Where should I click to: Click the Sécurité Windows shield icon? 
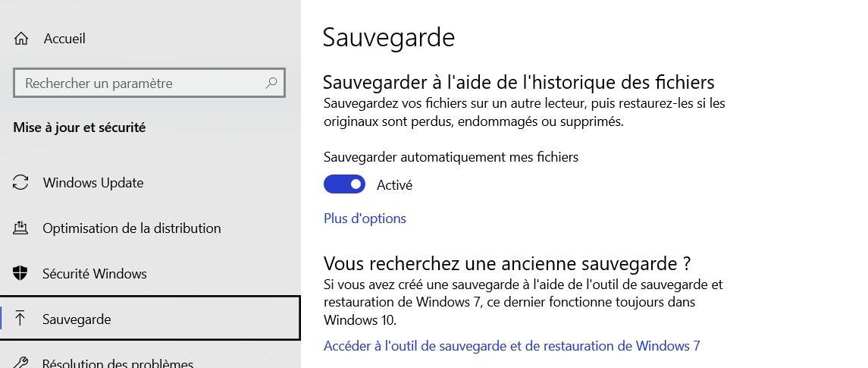[21, 274]
